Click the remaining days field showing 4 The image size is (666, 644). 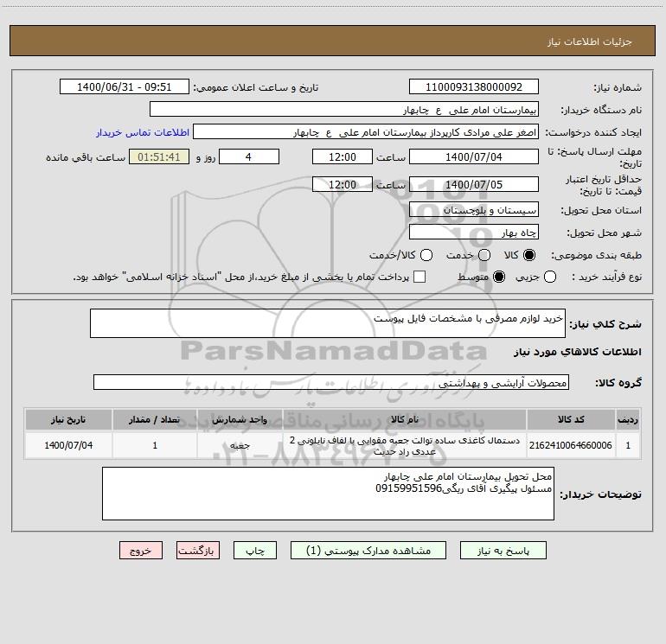coord(249,156)
